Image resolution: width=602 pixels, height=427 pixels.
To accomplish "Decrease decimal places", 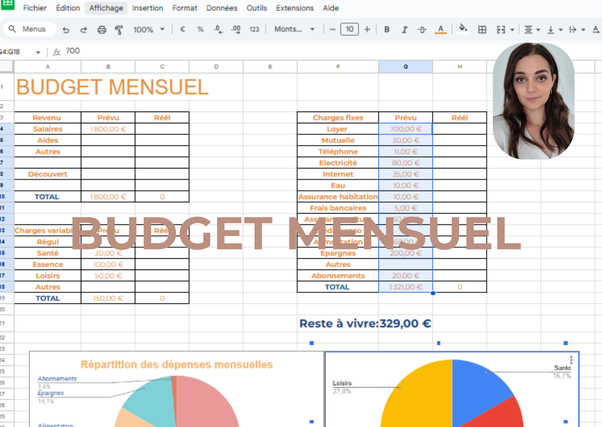I will (x=218, y=29).
